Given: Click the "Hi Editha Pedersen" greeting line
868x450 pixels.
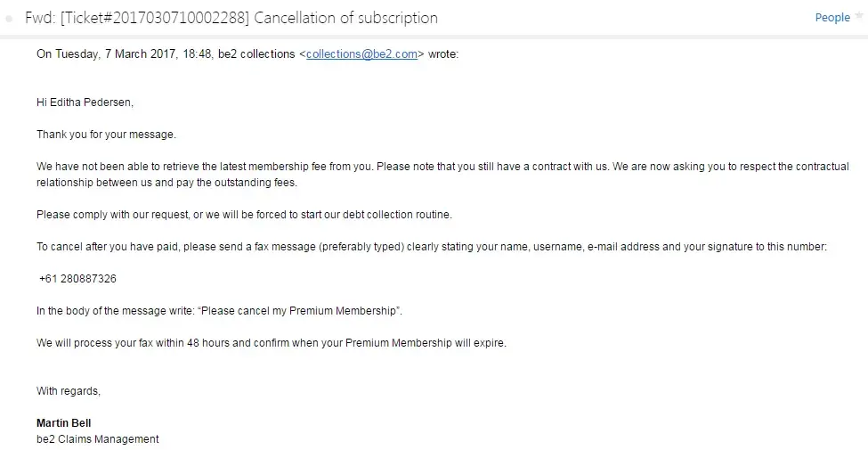Looking at the screenshot, I should click(85, 102).
